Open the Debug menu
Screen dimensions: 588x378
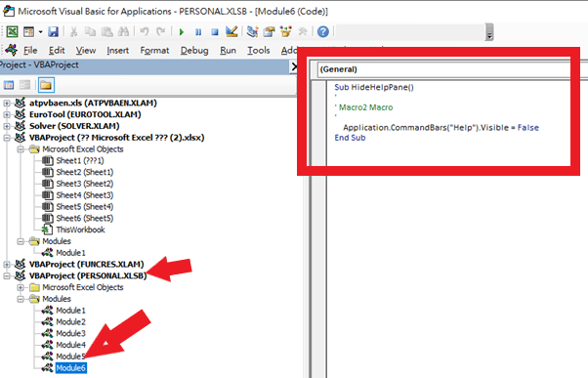pyautogui.click(x=194, y=50)
